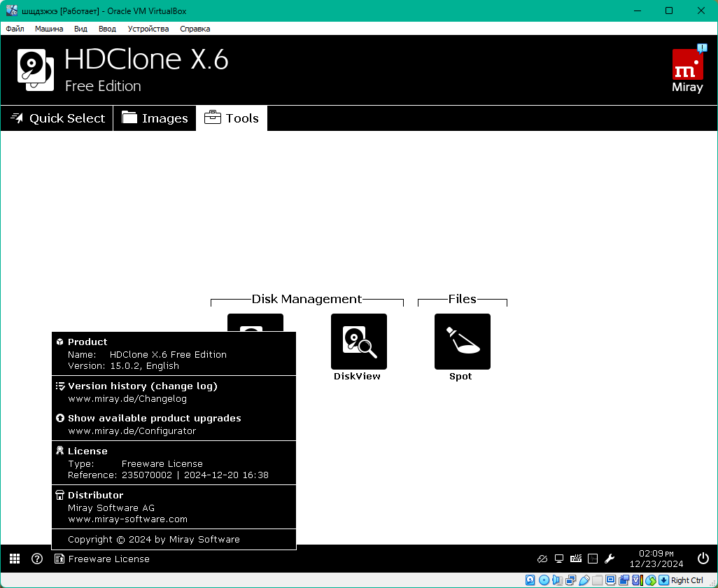Click VirtualBox hard disk status icon
The height and width of the screenshot is (588, 718).
(530, 580)
